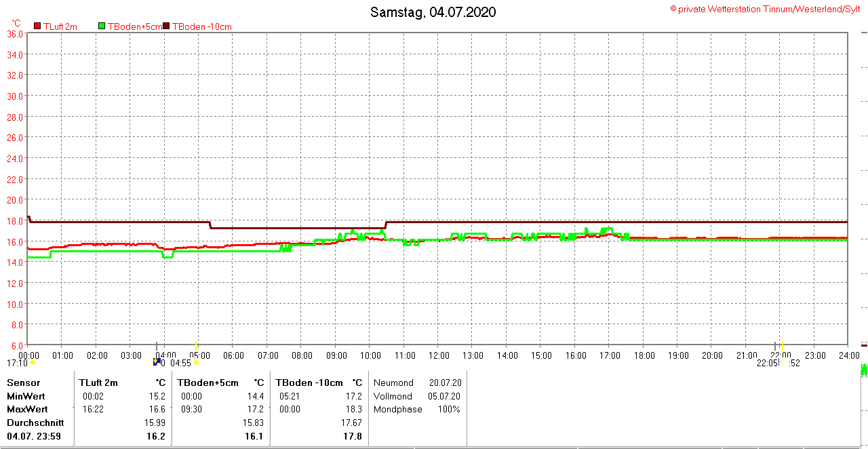Click the TLuft 2m legend label
This screenshot has height=449, width=868.
(60, 26)
